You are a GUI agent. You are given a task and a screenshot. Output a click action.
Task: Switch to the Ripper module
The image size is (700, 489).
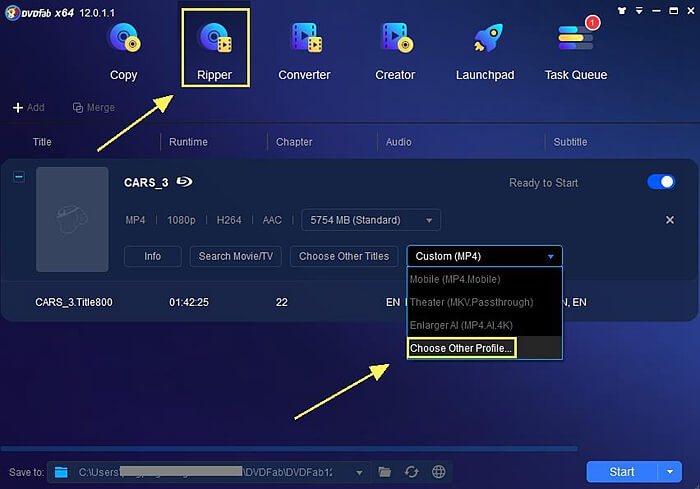[x=215, y=49]
